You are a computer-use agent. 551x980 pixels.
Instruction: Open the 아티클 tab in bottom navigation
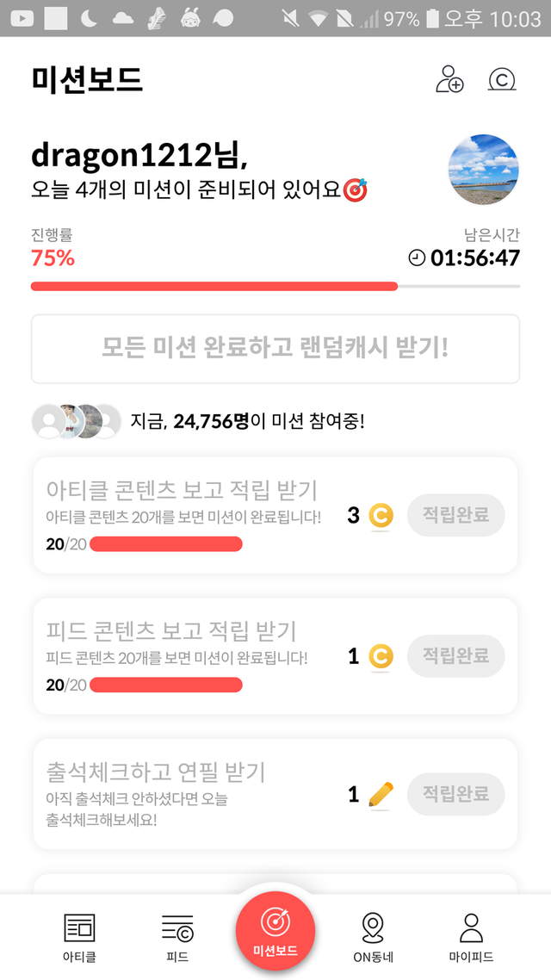79,937
